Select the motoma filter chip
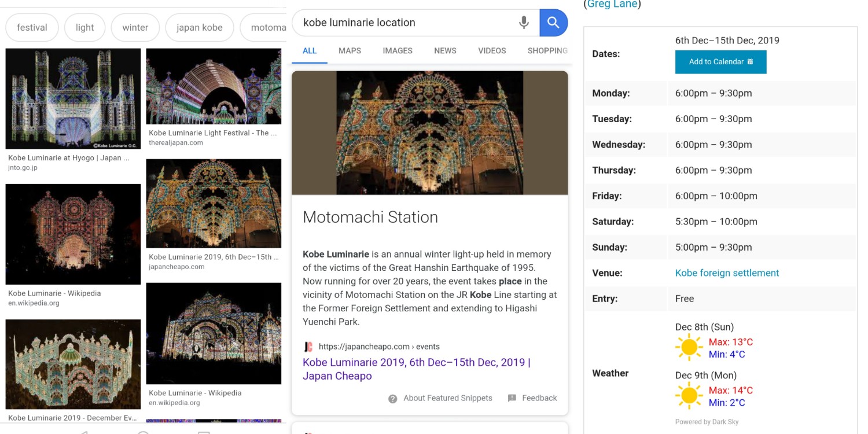The image size is (868, 434). pos(264,27)
